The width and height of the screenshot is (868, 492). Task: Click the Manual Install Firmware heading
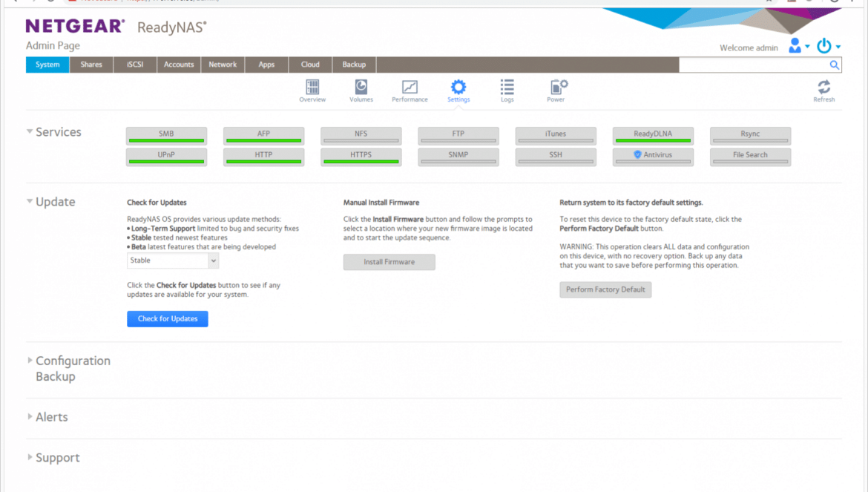(x=381, y=203)
